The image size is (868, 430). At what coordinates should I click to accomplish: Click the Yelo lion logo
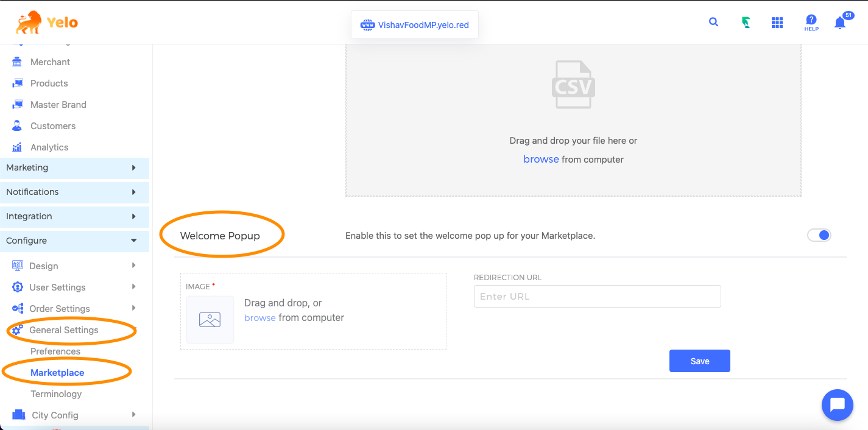click(47, 23)
